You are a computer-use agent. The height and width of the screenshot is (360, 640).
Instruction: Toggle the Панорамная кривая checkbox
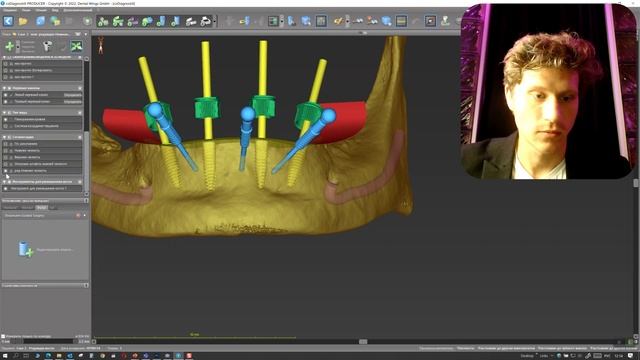point(6,119)
